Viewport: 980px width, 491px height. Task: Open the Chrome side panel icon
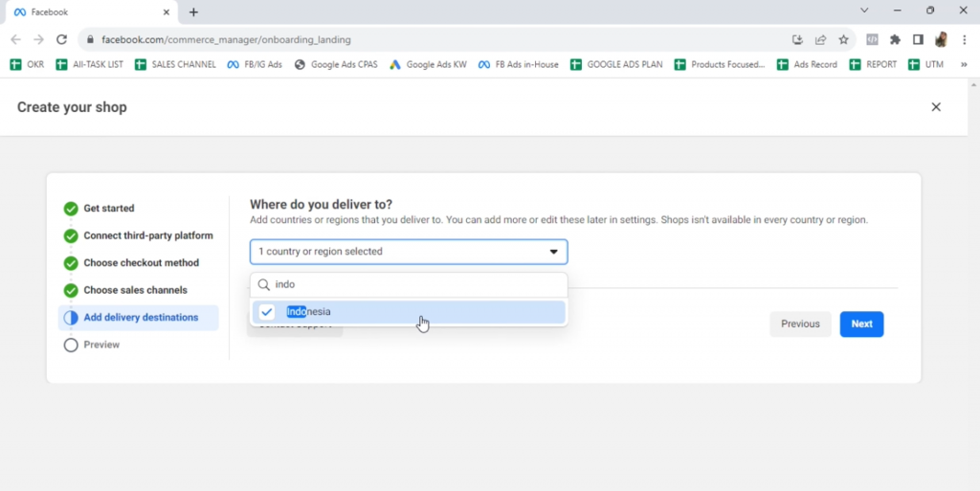(918, 39)
